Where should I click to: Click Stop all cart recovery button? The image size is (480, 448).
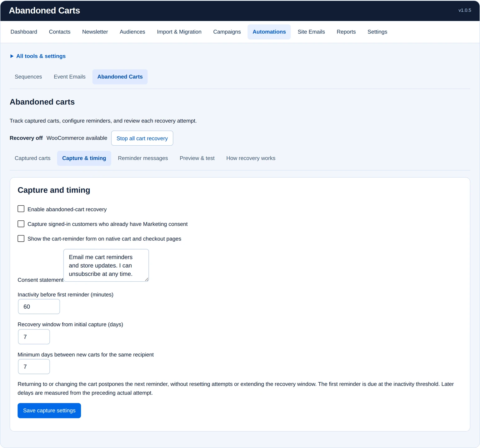click(142, 138)
